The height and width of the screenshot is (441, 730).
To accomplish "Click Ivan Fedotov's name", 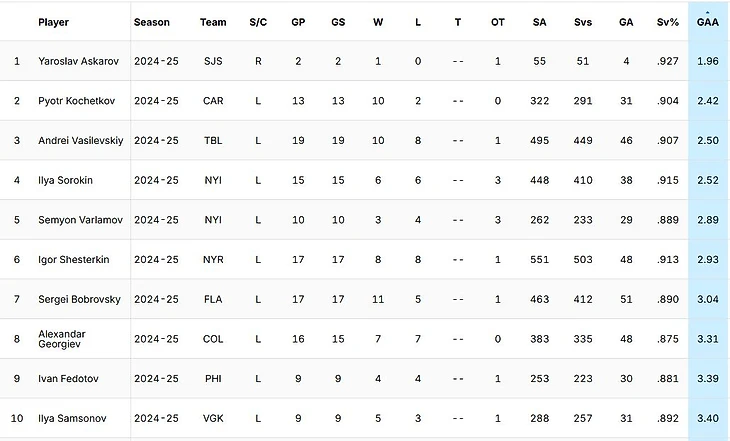I will pos(68,379).
